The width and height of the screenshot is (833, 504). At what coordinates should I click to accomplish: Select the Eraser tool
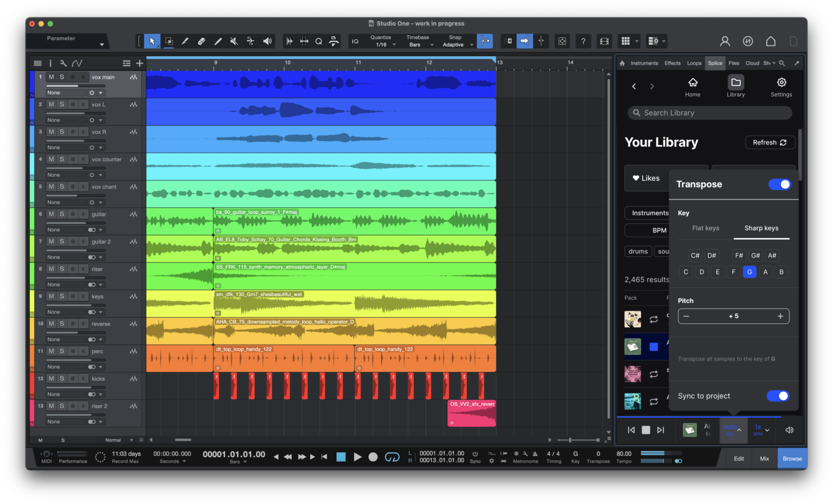pyautogui.click(x=202, y=41)
